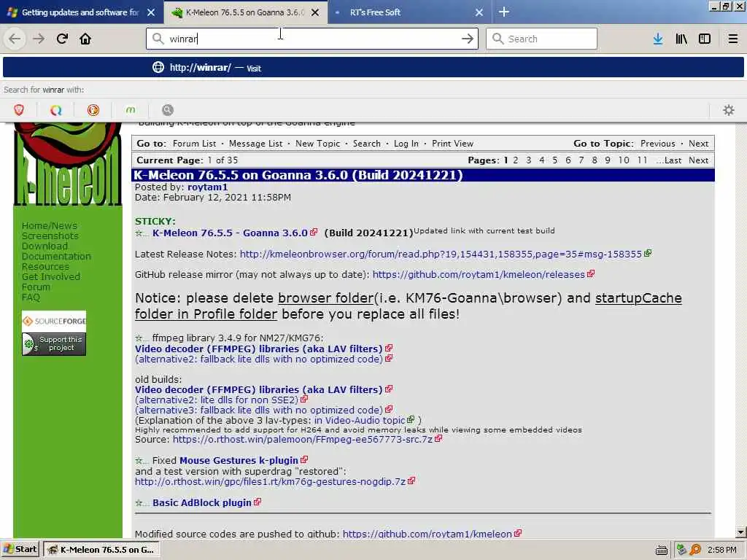
Task: Open FAQ in the green sidebar
Action: pos(31,297)
